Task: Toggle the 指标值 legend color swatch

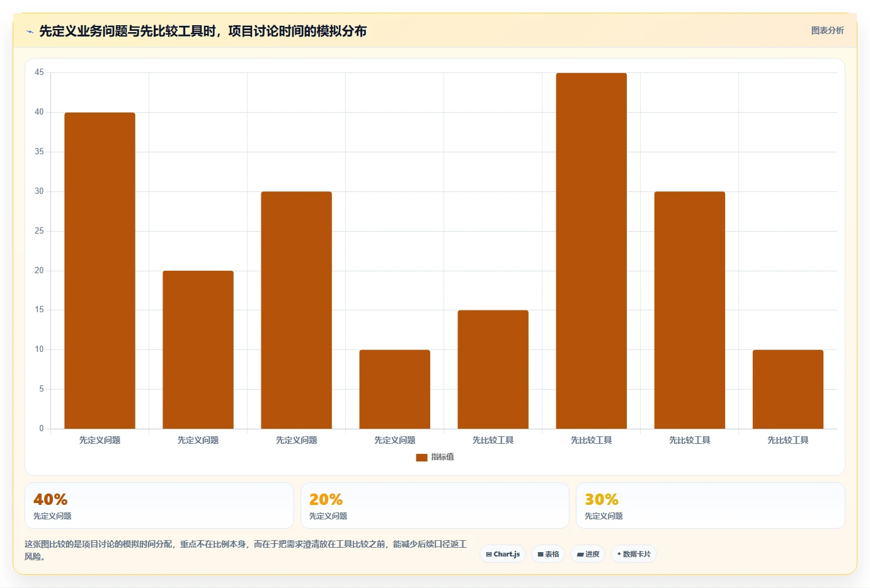Action: click(421, 458)
